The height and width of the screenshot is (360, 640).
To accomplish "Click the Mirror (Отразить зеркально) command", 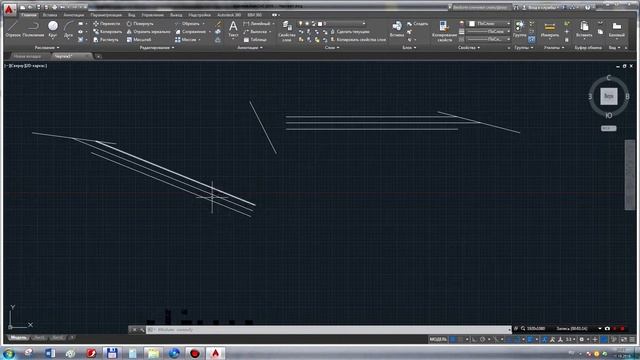I will coord(148,31).
